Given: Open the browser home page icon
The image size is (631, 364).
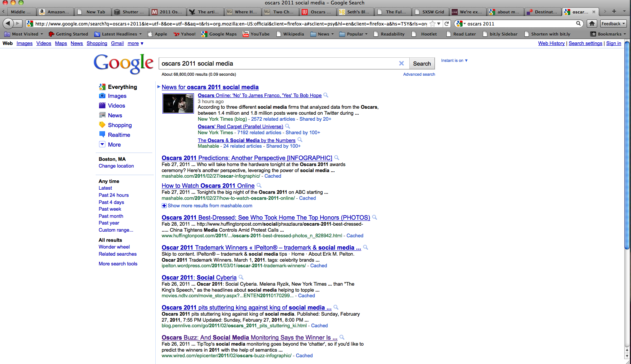Looking at the screenshot, I should 592,24.
